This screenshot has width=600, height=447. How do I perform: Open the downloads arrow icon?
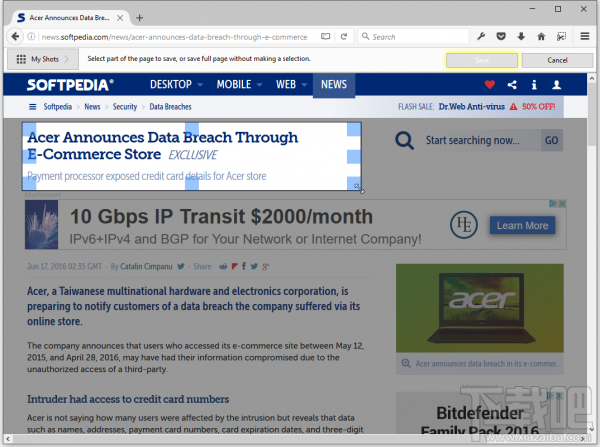pyautogui.click(x=521, y=36)
